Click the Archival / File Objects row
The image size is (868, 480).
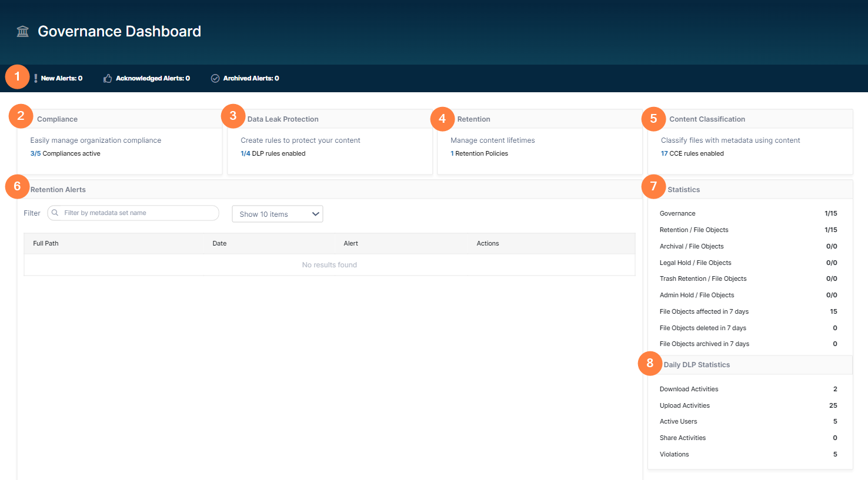[749, 246]
